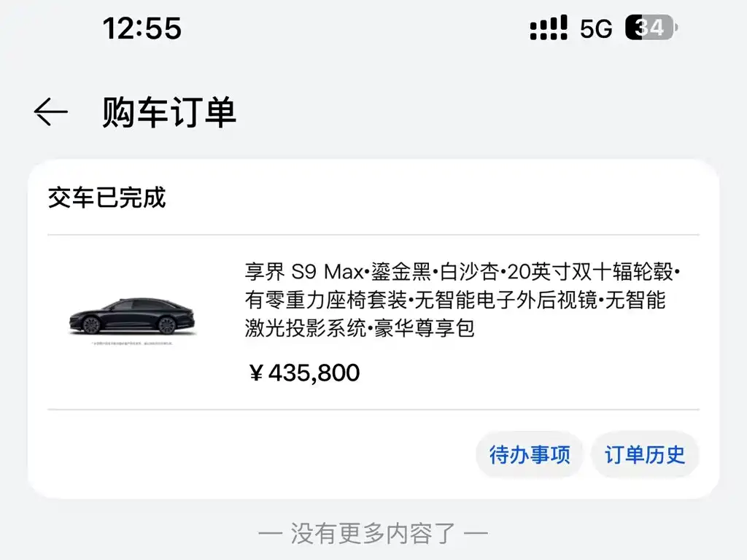Tap the cellular signal bars icon

[x=549, y=28]
